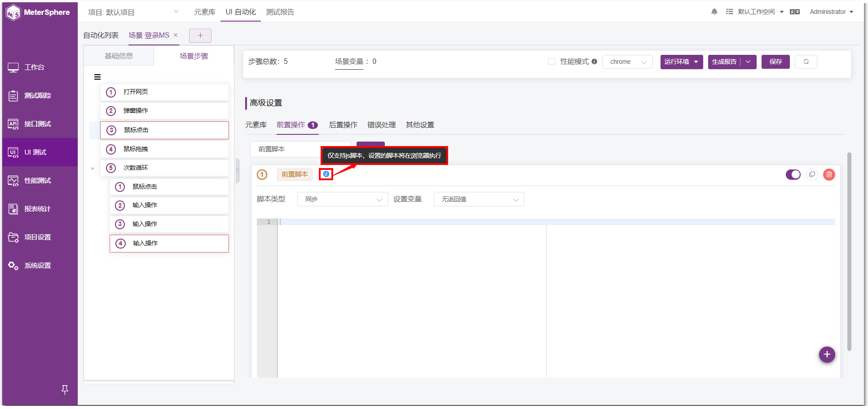Click the vertical scrollbar of settings panel
868x409 pixels.
coord(849,252)
